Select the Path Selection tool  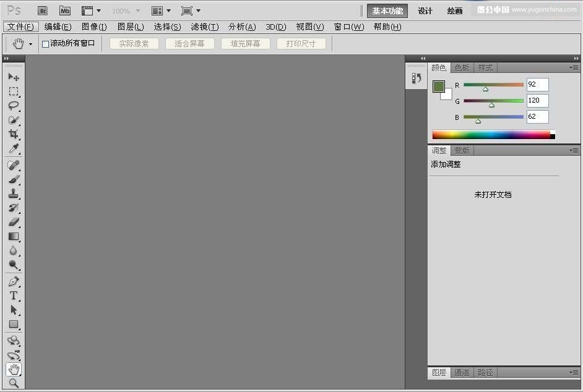coord(14,310)
